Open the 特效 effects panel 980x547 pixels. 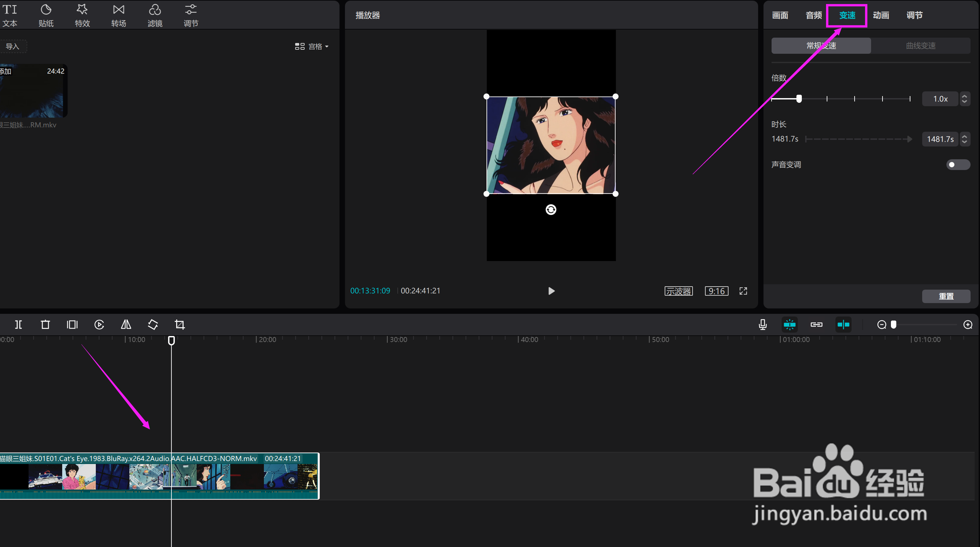click(82, 15)
